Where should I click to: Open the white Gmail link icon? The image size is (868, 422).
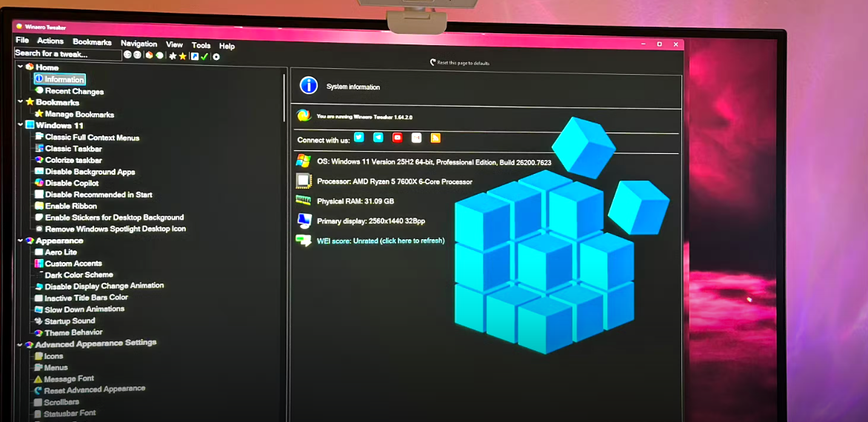(416, 138)
